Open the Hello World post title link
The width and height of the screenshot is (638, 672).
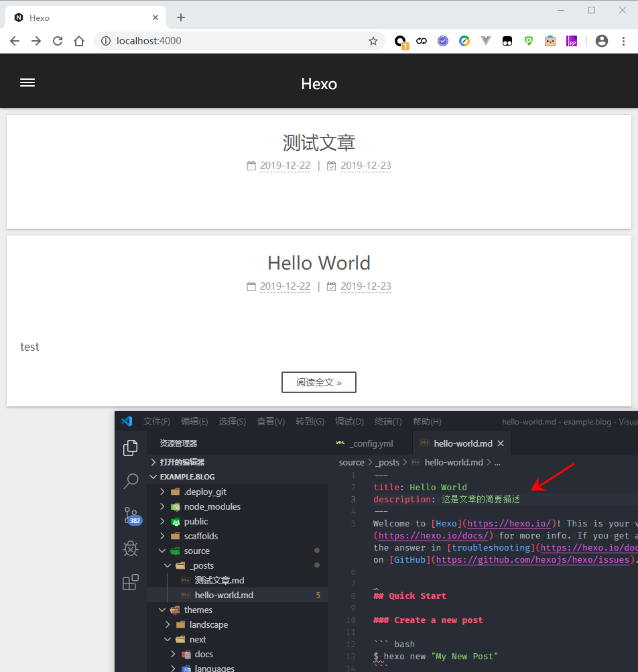(319, 263)
